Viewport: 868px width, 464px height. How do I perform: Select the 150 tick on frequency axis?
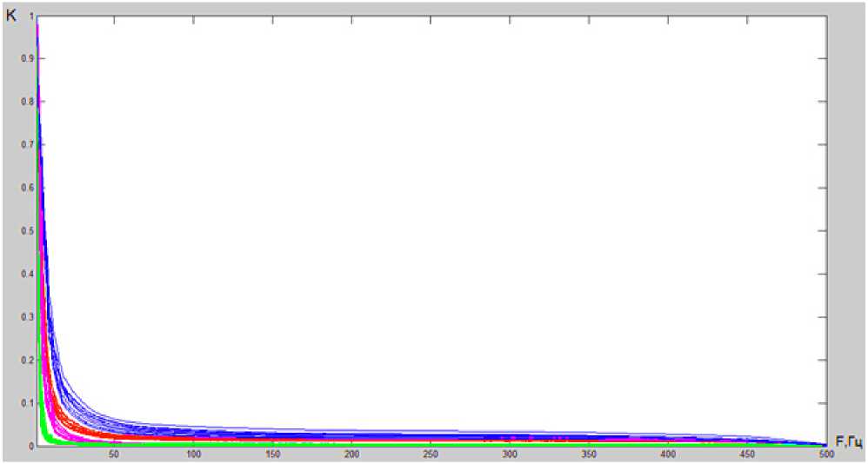(x=272, y=454)
